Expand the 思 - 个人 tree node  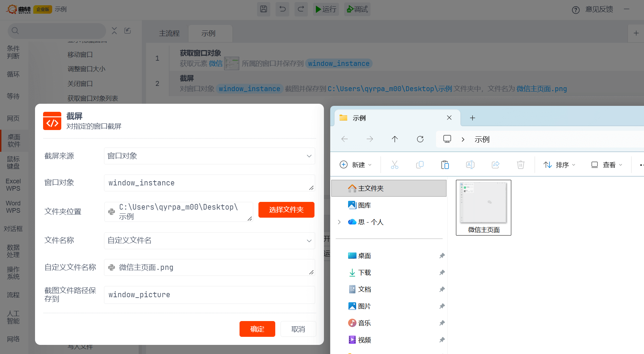339,222
